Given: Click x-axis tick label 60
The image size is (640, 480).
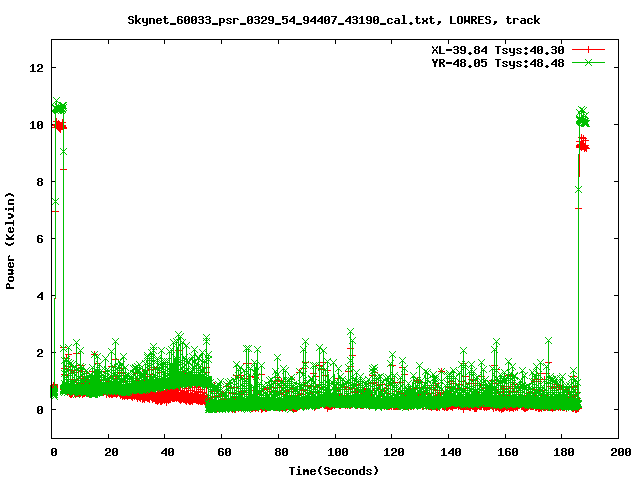Looking at the screenshot, I should pos(224,452).
